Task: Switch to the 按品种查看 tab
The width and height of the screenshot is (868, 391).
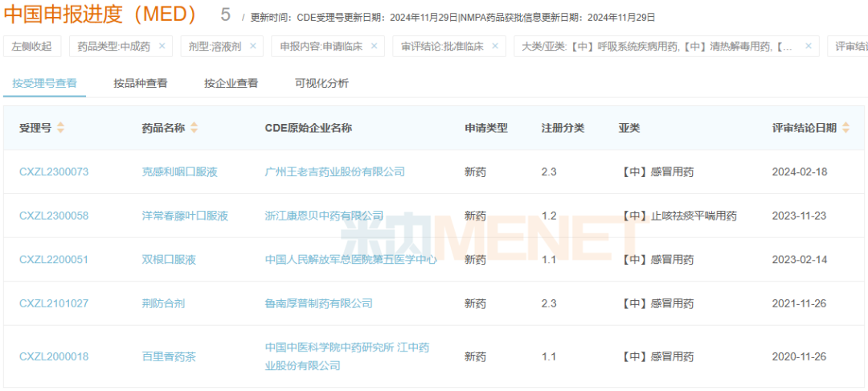Action: click(141, 84)
